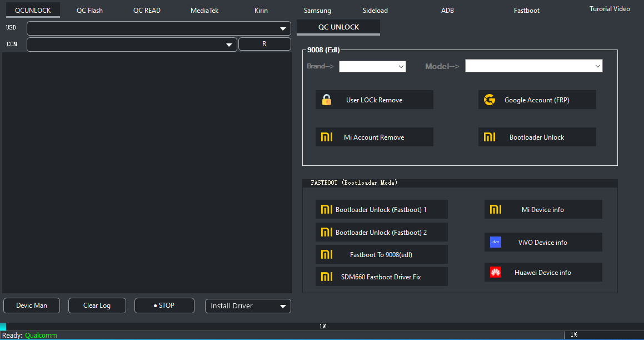Open the QC READ tab
The image size is (644, 340).
[x=147, y=10]
